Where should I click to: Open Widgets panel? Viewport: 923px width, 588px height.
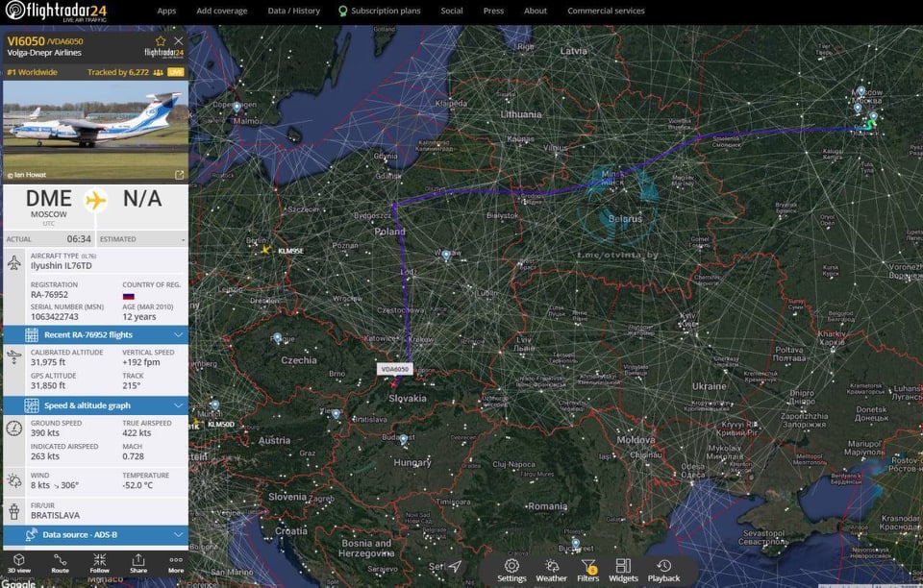pyautogui.click(x=623, y=571)
